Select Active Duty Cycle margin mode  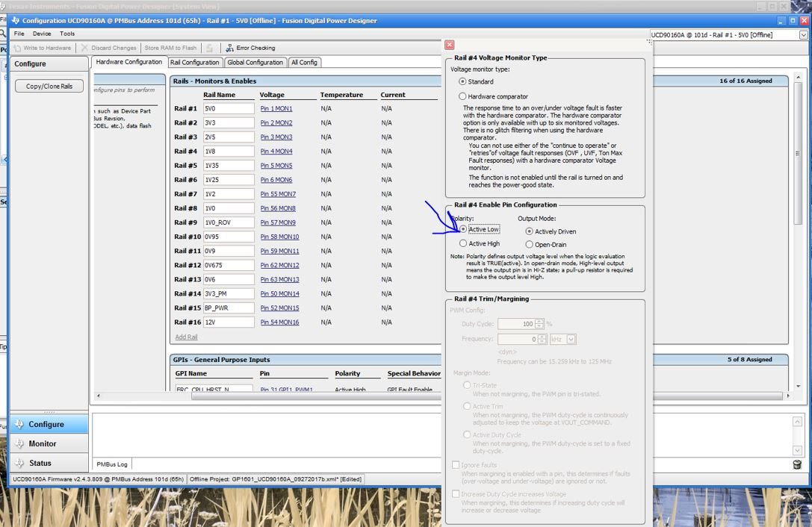[467, 435]
